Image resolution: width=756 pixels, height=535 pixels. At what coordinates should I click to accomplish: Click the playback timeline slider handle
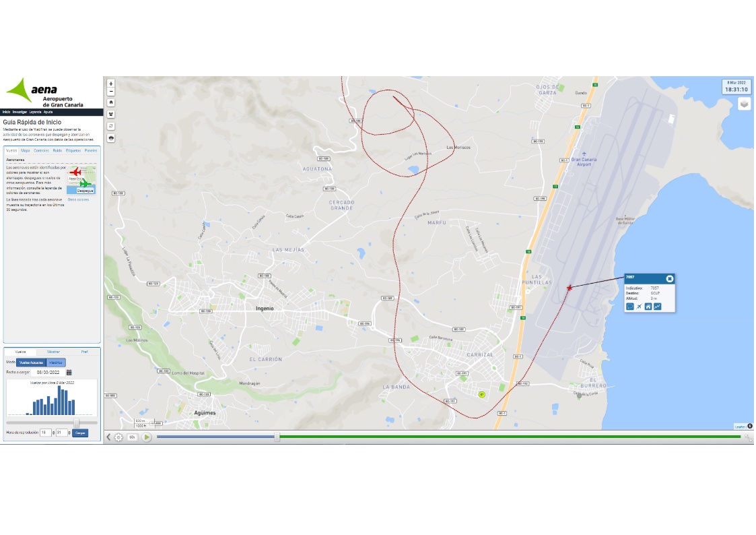[277, 437]
